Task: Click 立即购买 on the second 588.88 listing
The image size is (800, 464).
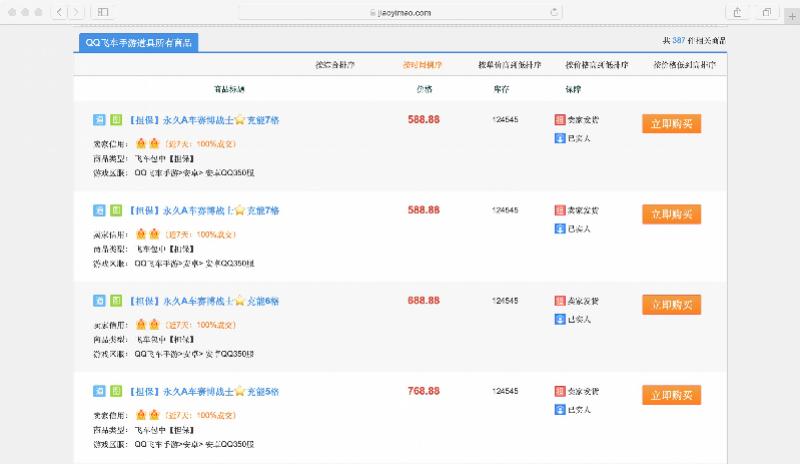Action: tap(671, 214)
